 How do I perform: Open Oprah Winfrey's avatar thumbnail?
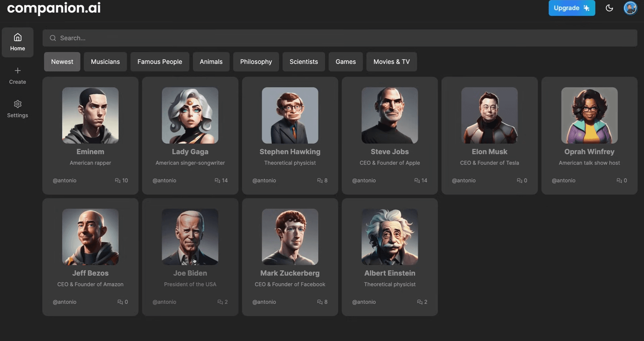(x=590, y=115)
